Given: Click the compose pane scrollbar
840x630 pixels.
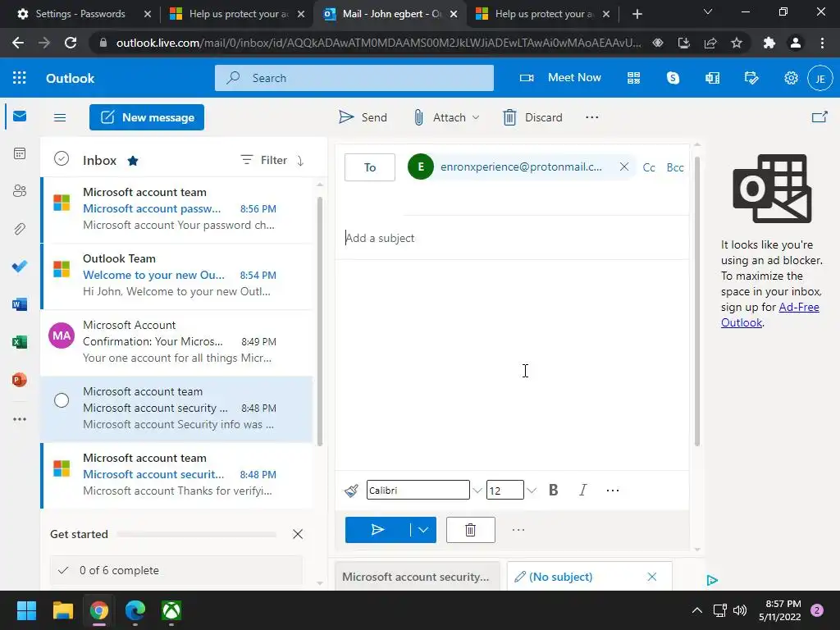Looking at the screenshot, I should [697, 301].
